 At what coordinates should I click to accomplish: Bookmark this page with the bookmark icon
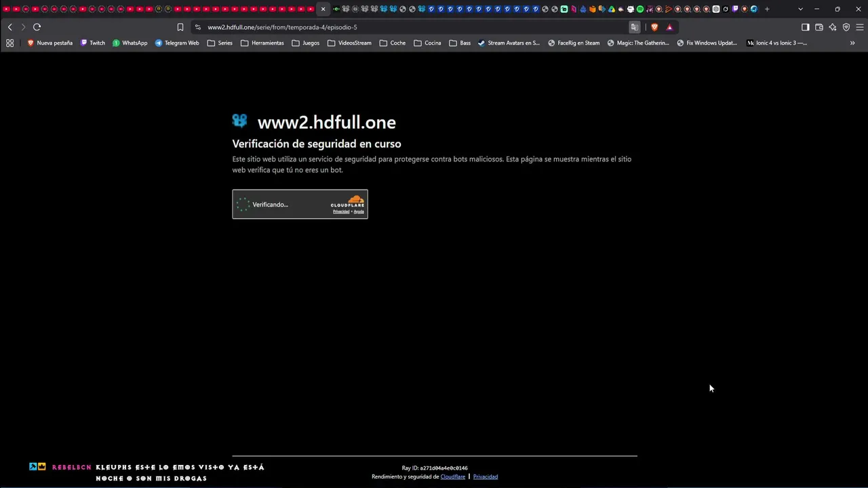[x=180, y=27]
